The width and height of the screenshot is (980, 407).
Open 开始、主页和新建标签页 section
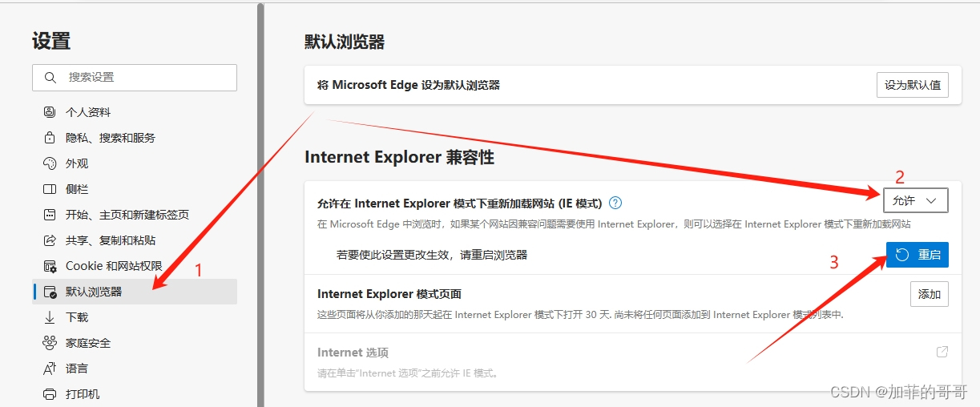(x=135, y=215)
